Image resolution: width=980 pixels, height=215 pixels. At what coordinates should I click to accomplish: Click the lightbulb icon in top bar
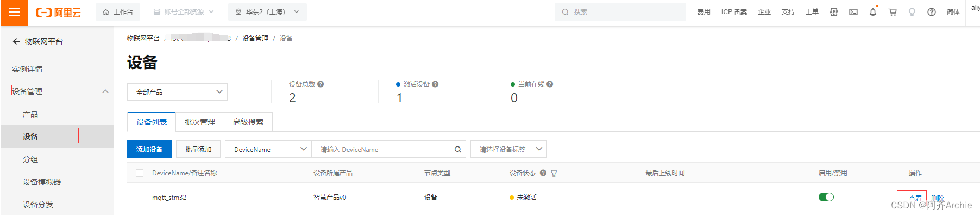click(912, 12)
